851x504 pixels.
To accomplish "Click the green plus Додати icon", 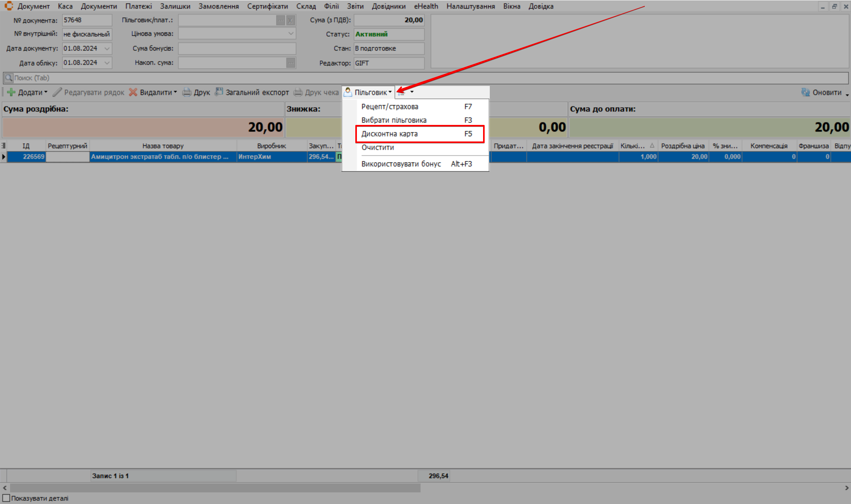I will coord(11,92).
